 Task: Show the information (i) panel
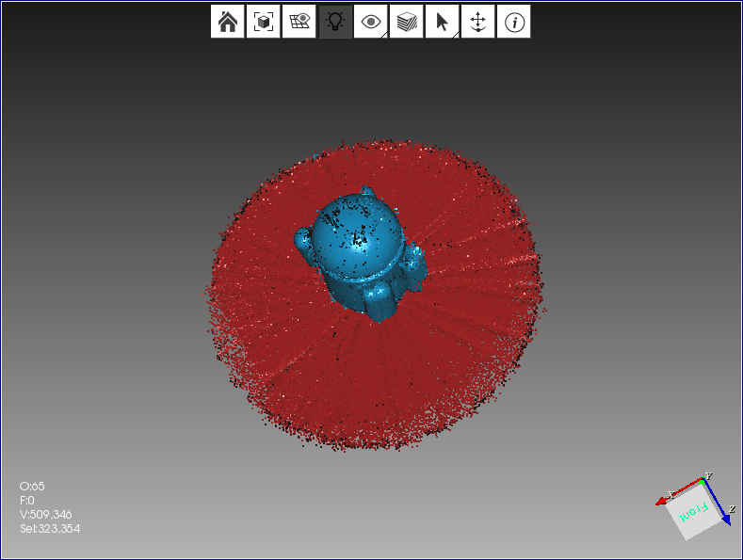(x=513, y=22)
